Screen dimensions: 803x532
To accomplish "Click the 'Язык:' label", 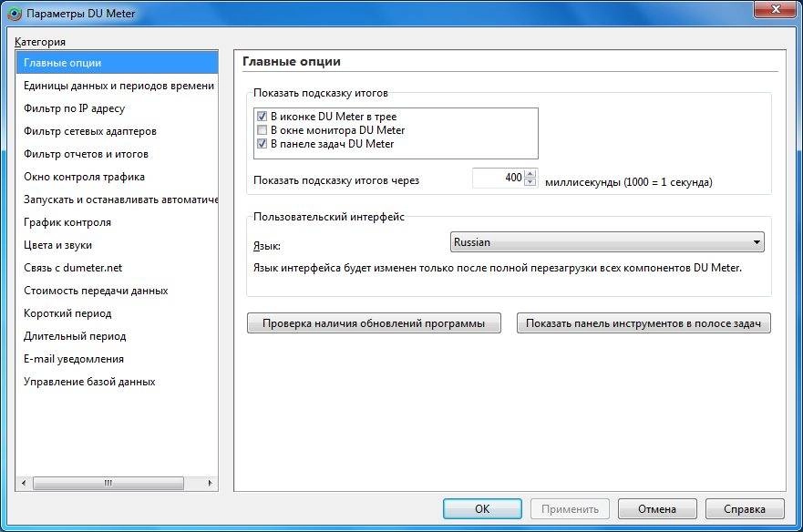I will click(x=267, y=246).
